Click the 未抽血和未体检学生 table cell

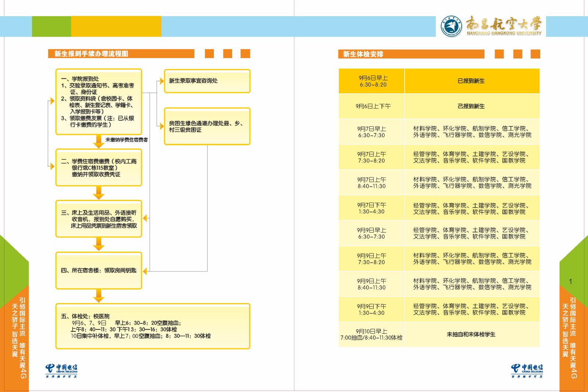tap(472, 334)
